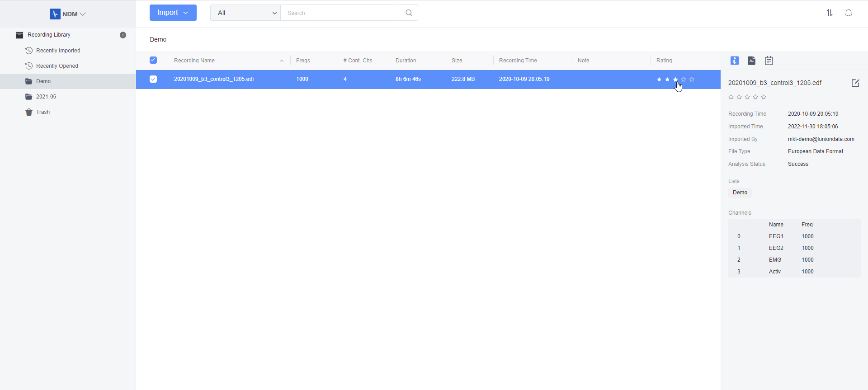Select the 2021-05 folder
The image size is (868, 390).
(46, 97)
